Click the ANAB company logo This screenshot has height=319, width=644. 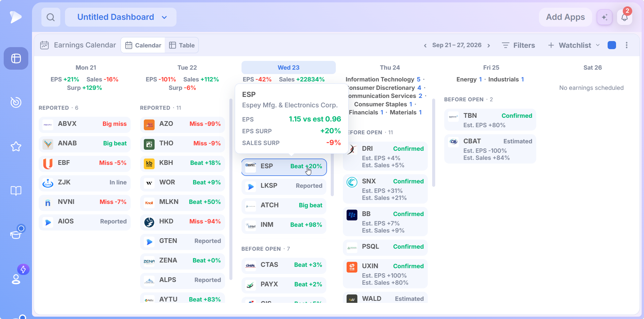pos(48,144)
